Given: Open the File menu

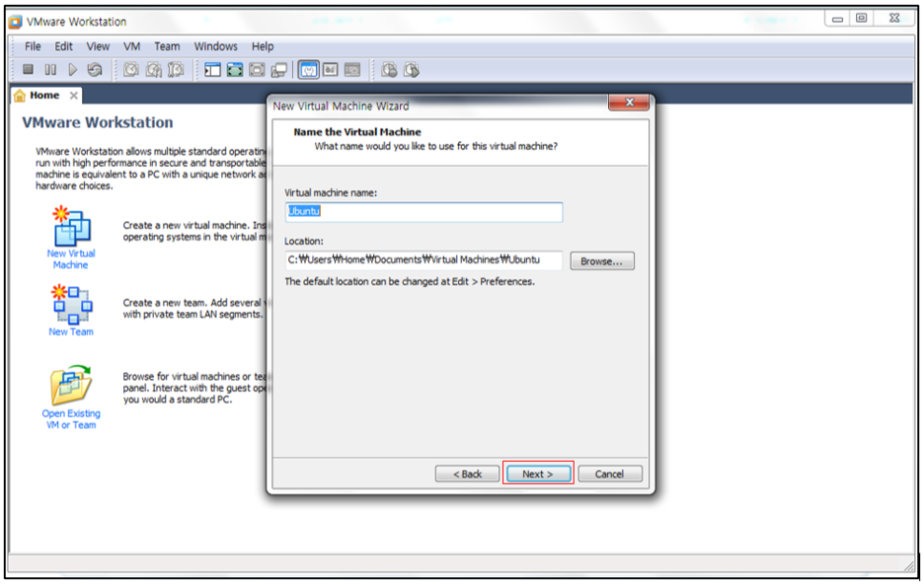Looking at the screenshot, I should 33,46.
